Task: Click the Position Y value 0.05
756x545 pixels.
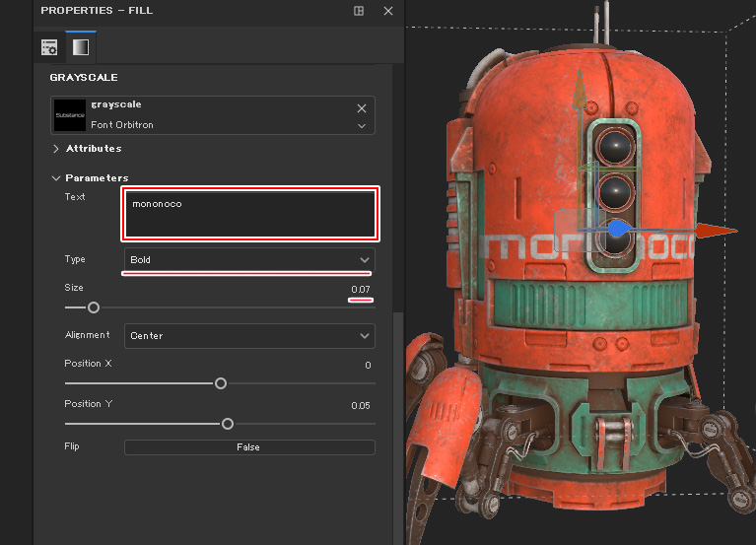Action: (361, 406)
